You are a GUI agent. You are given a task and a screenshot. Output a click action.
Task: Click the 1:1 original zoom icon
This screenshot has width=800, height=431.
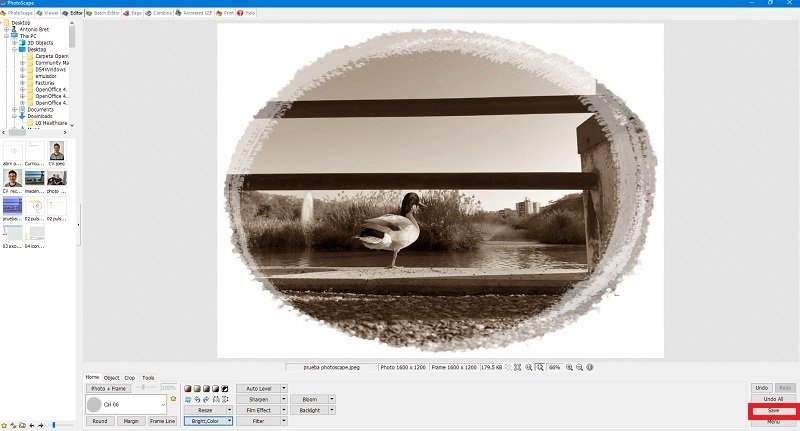(529, 367)
